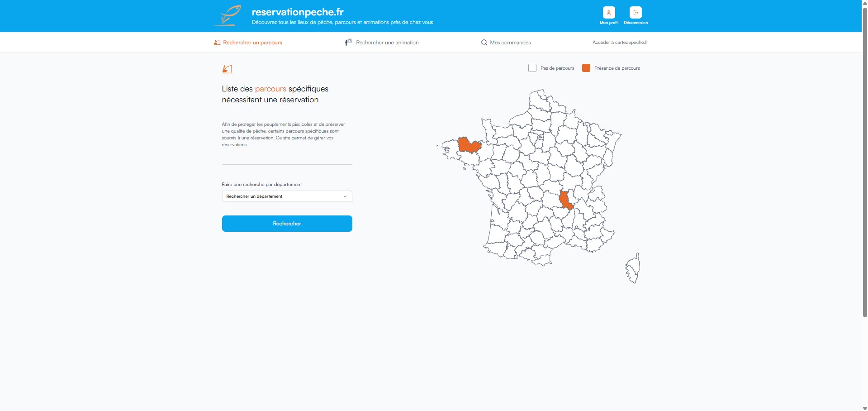Click the chevron arrow of department selector
The image size is (868, 411).
click(x=345, y=196)
